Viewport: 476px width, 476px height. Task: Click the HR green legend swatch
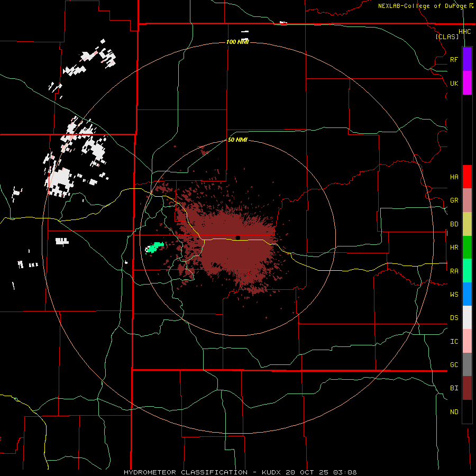[467, 248]
